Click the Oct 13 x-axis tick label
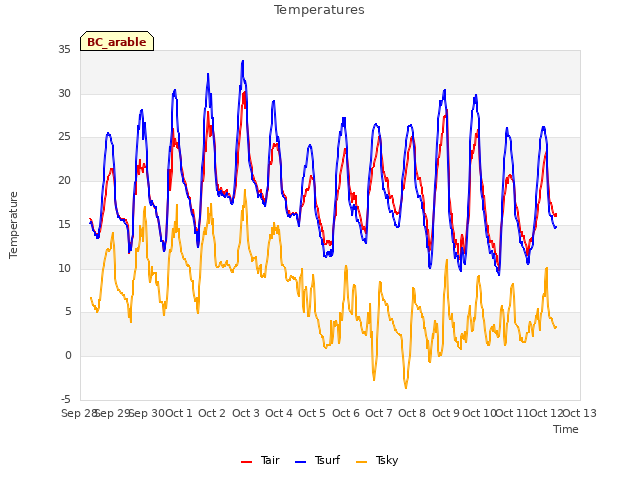640x480 pixels. pos(580,413)
